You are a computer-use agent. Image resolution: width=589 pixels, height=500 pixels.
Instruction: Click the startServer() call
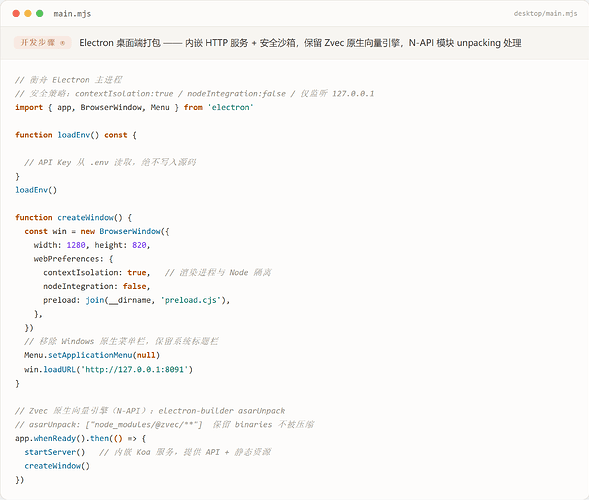point(55,452)
